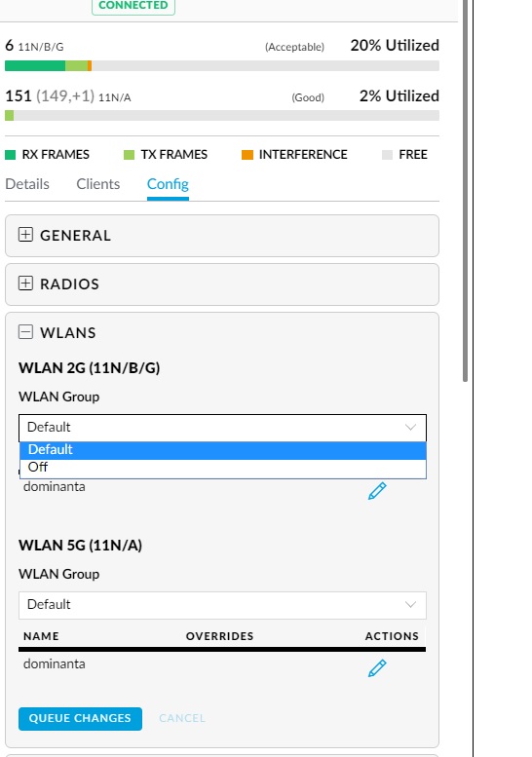
Task: Click the vertical scrollbar thumb
Action: [466, 191]
